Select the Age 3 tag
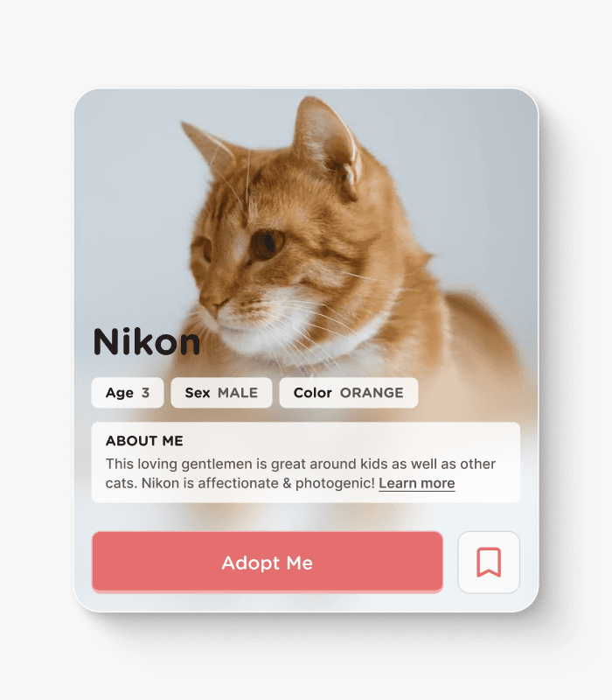Viewport: 612px width, 700px height. 128,393
